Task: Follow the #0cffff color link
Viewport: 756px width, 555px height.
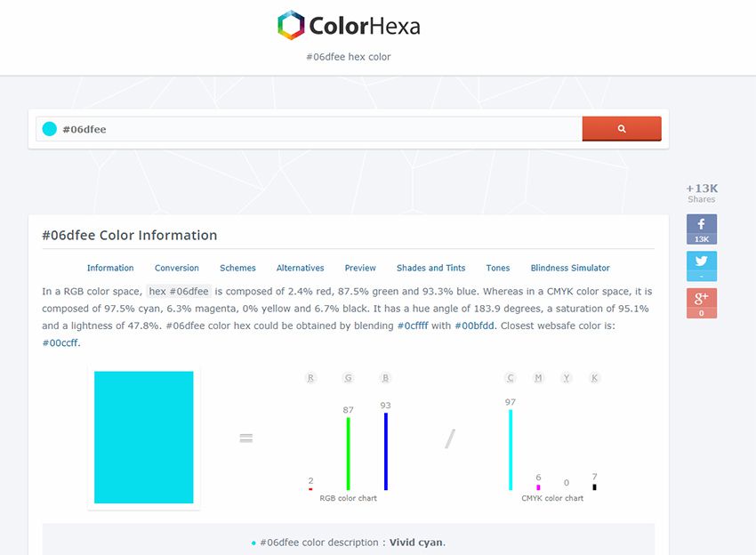Action: (x=413, y=326)
